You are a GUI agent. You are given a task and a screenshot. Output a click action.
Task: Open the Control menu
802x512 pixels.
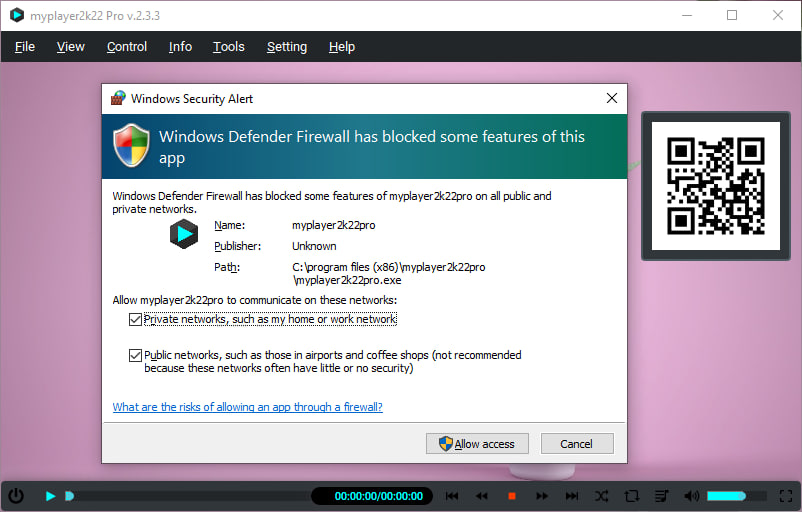126,47
